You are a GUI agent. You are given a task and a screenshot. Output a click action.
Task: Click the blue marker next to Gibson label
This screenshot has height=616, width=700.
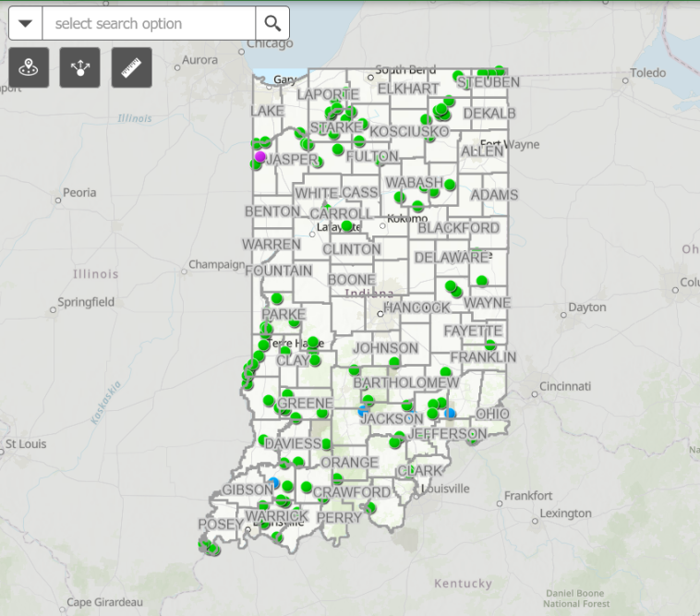click(x=274, y=482)
